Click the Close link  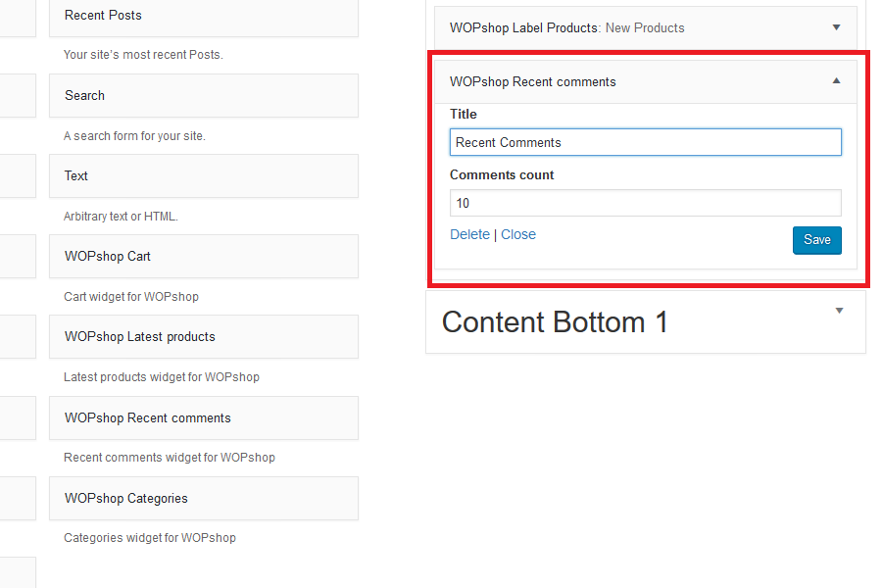518,234
